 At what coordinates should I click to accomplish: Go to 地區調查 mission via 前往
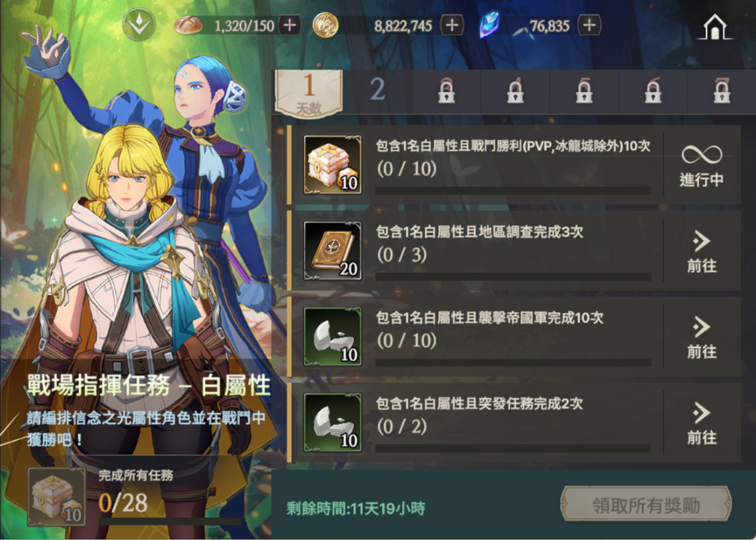[x=702, y=251]
